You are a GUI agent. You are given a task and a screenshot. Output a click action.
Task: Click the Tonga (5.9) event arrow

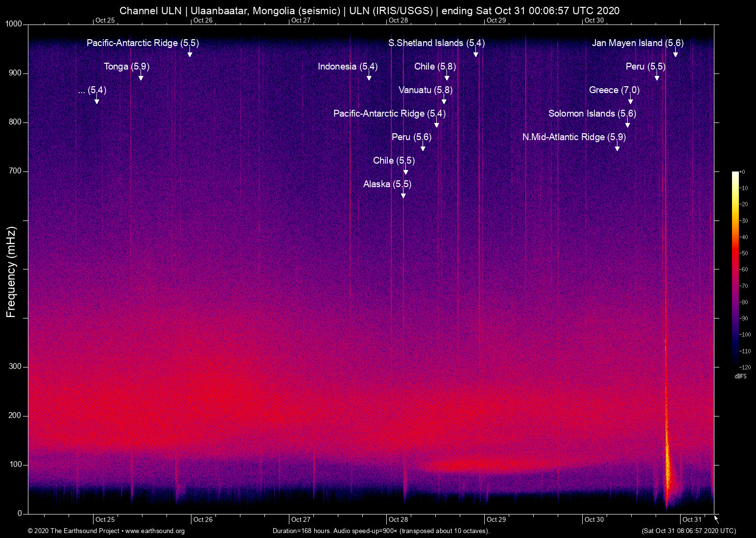coord(141,77)
